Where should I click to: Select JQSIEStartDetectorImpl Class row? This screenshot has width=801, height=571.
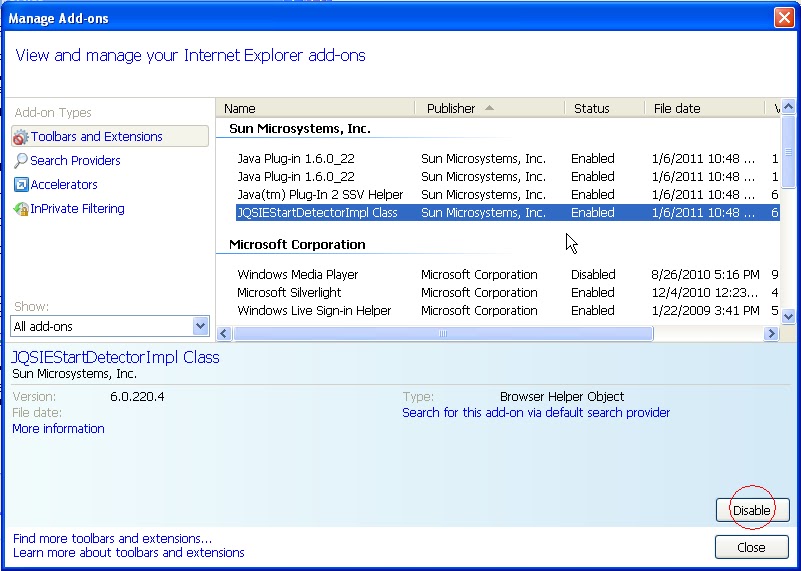click(x=507, y=212)
